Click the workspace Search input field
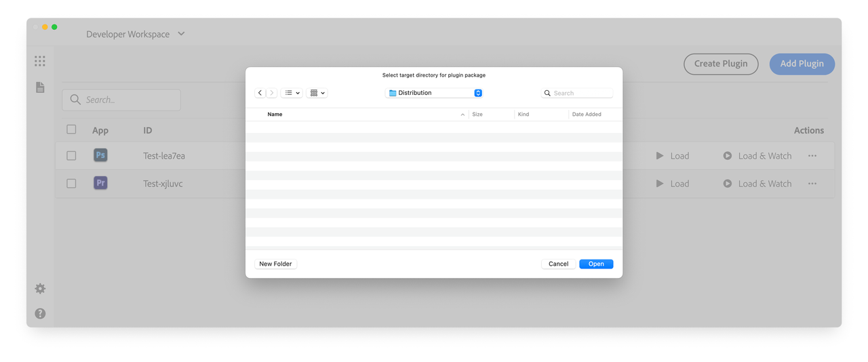This screenshot has height=362, width=868. 121,100
